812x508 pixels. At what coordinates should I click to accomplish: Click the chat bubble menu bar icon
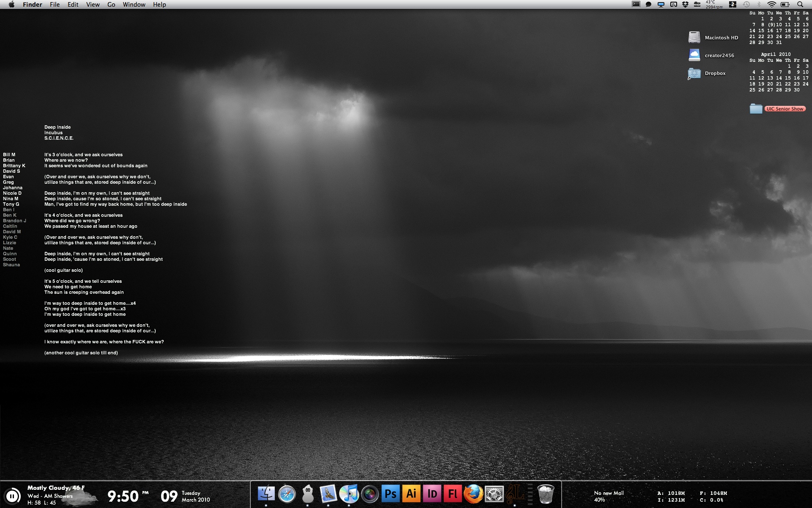[648, 4]
